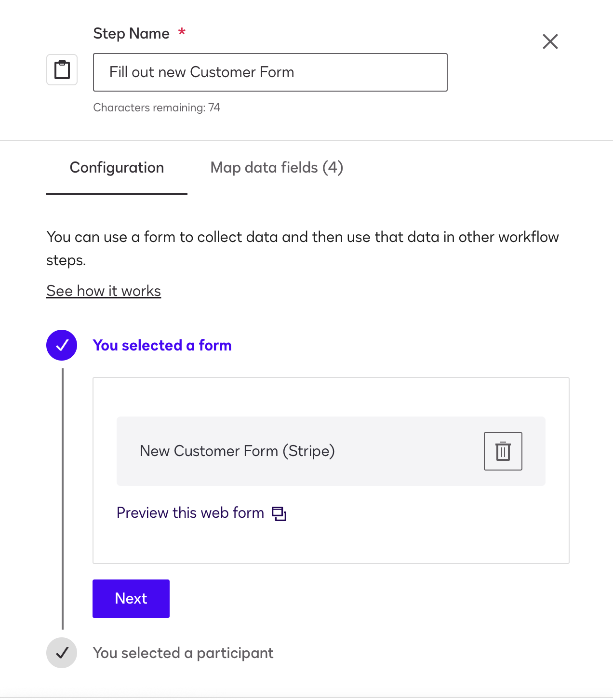
Task: Open the See how it works link
Action: point(104,291)
